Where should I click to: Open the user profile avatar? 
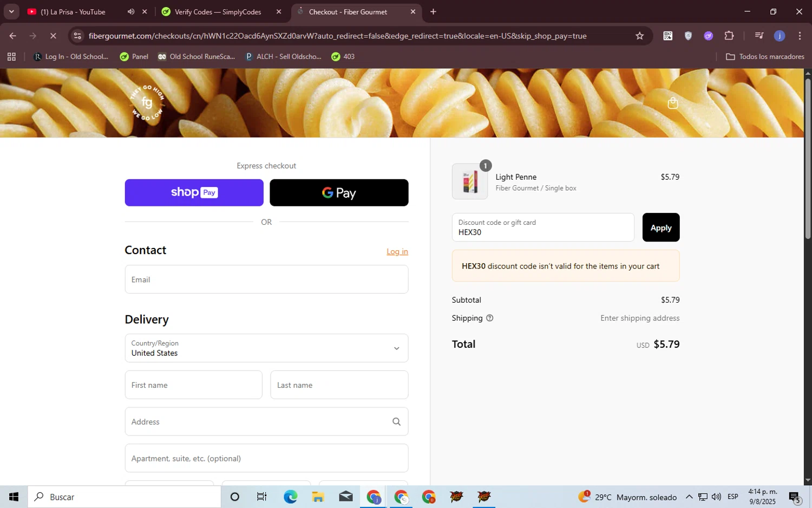click(780, 36)
